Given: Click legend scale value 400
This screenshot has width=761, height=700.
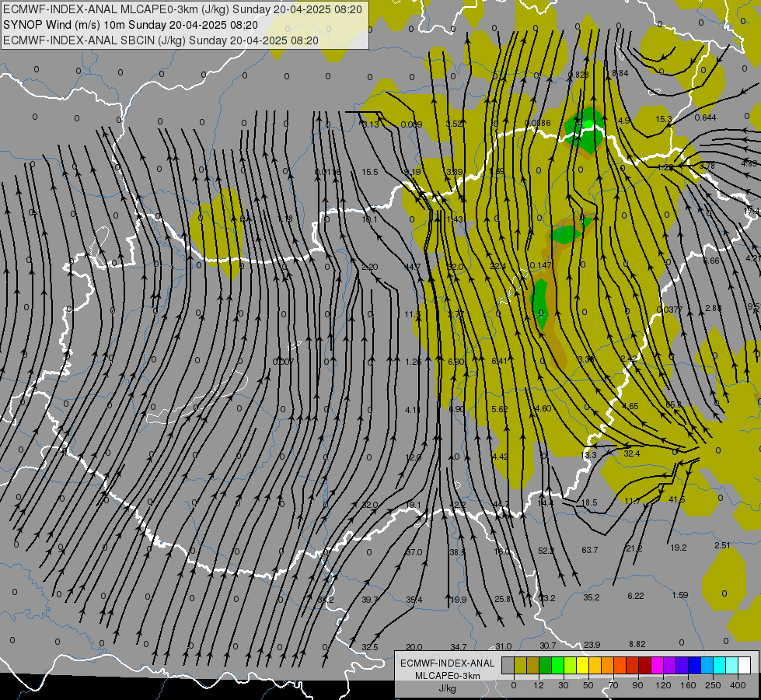Looking at the screenshot, I should pyautogui.click(x=738, y=685).
